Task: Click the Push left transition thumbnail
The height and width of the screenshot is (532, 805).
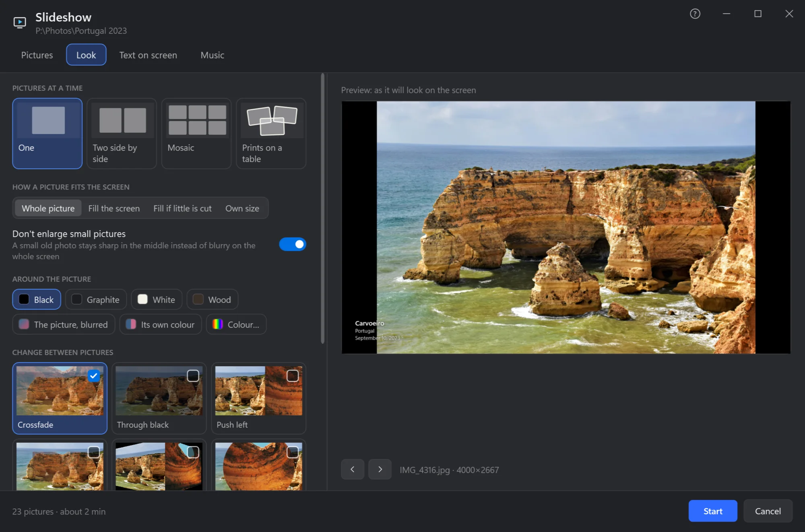Action: [x=259, y=391]
